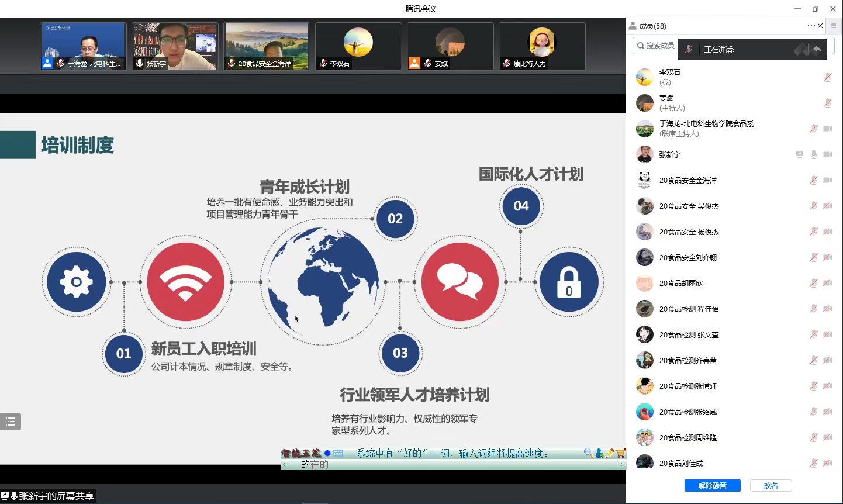Screen dimensions: 843x504
Task: Toggle 姜斌's muted microphone in member list
Action: 827,103
